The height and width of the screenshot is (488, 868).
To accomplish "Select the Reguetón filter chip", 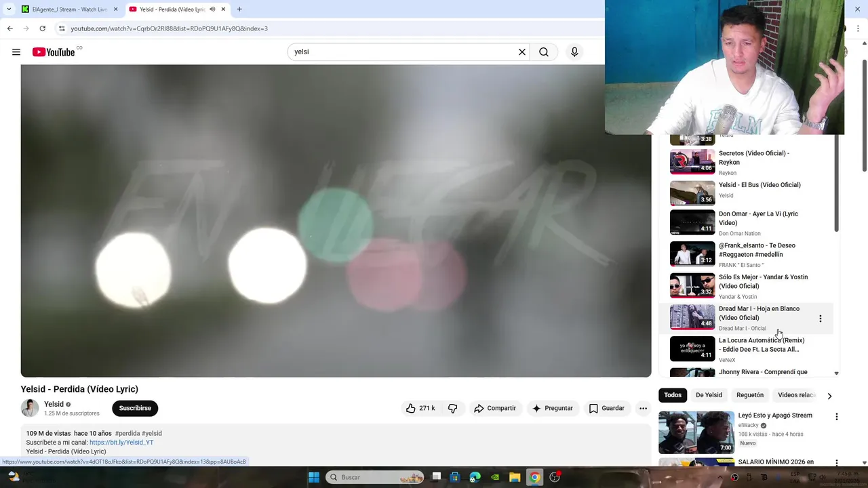I will coord(750,395).
